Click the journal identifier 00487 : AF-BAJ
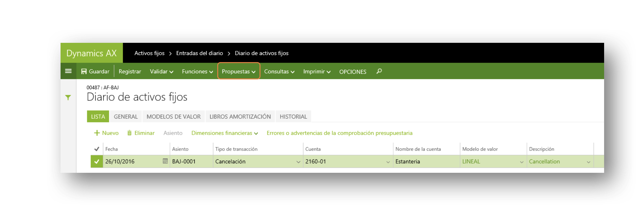Image resolution: width=644 pixels, height=219 pixels. (x=103, y=87)
